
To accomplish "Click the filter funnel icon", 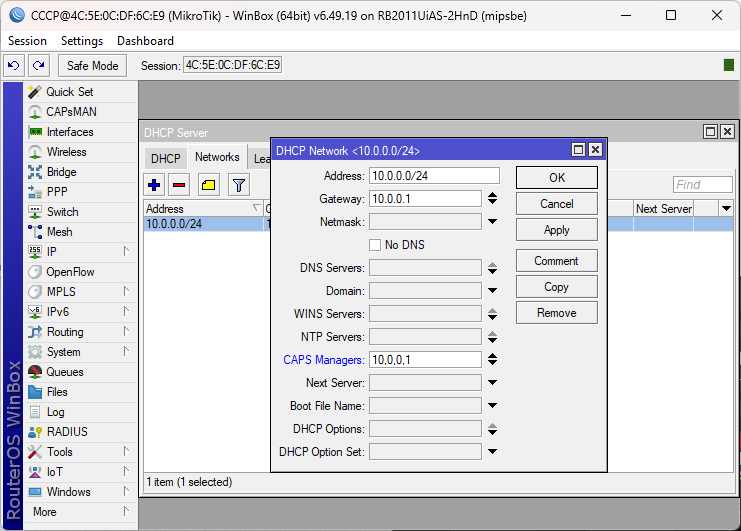I will click(239, 185).
